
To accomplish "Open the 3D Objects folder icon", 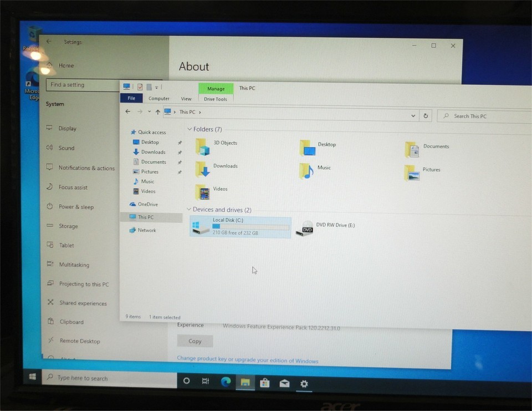I will coord(203,146).
